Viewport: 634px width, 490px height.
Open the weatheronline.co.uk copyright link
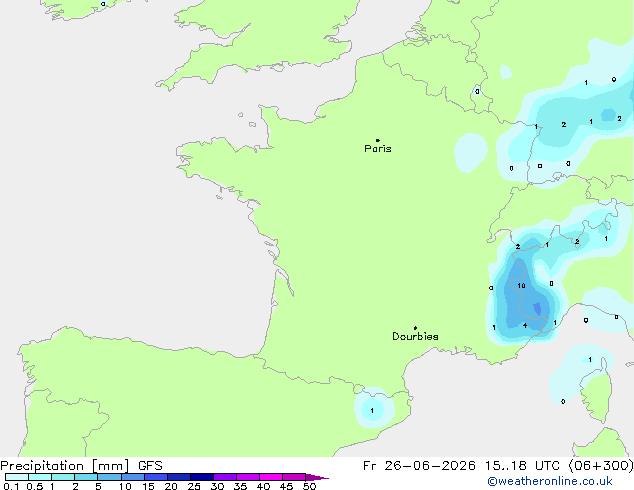550,481
